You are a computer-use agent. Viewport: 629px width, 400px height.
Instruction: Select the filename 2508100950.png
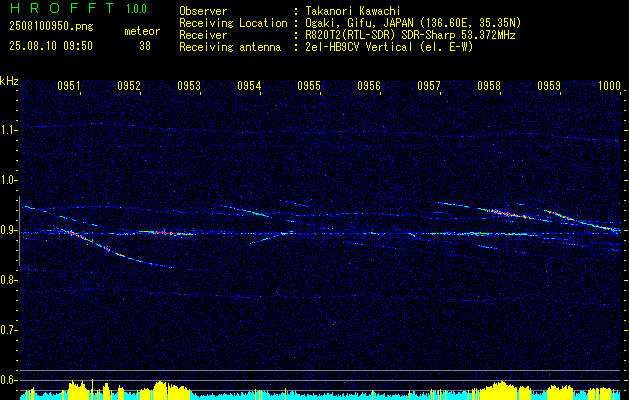51,26
